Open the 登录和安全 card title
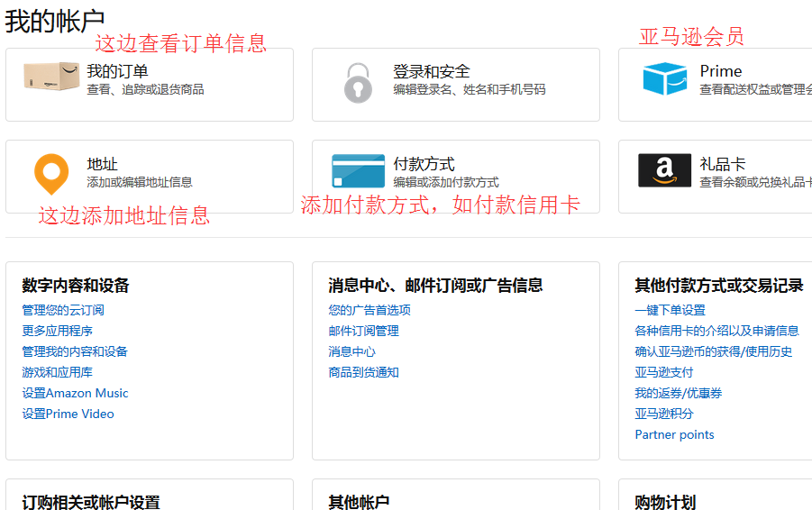 coord(432,71)
